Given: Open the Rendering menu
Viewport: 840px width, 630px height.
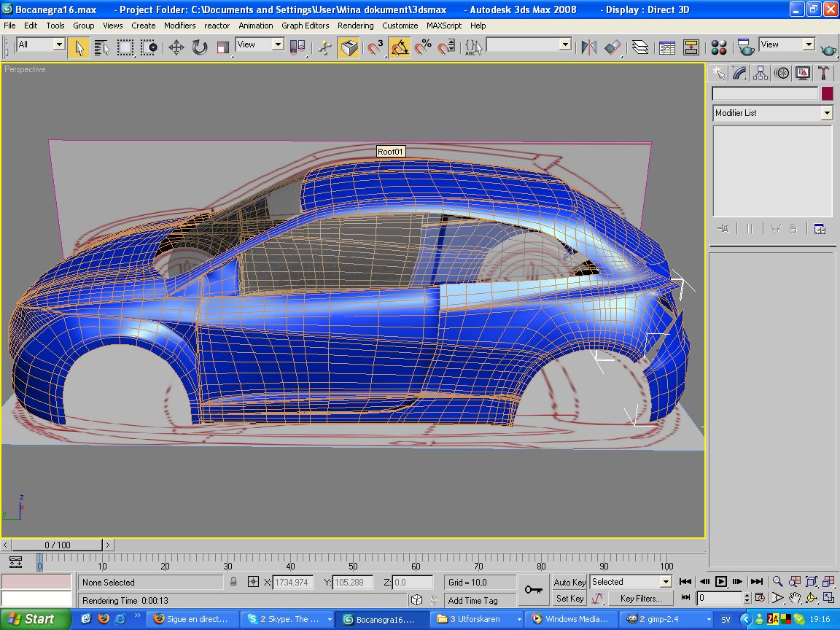Looking at the screenshot, I should pos(355,26).
